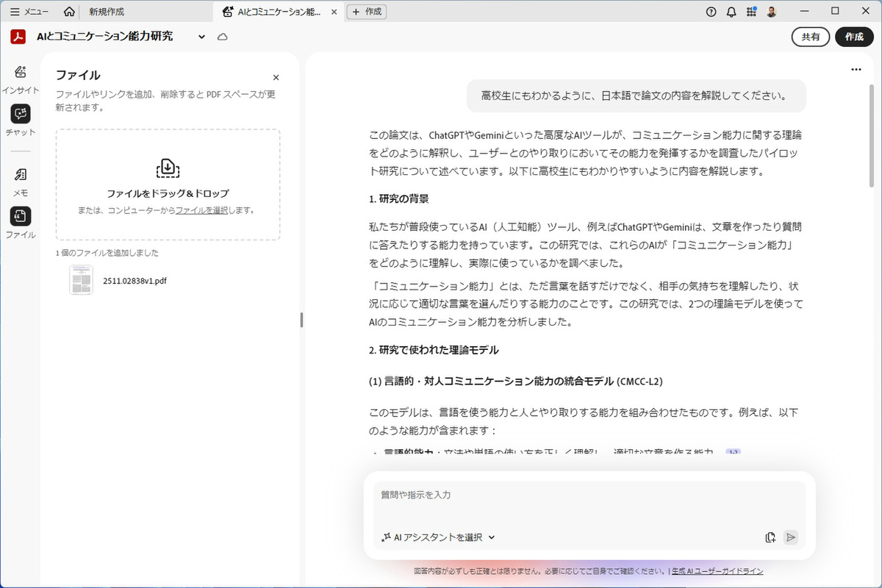The image size is (882, 588).
Task: Click the attach files icon in chat box
Action: point(770,537)
